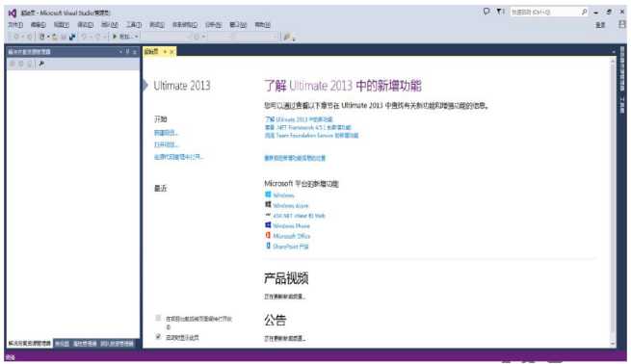Open Solution Explorer window position dropdown arrow
Image resolution: width=631 pixels, height=364 pixels.
click(120, 51)
